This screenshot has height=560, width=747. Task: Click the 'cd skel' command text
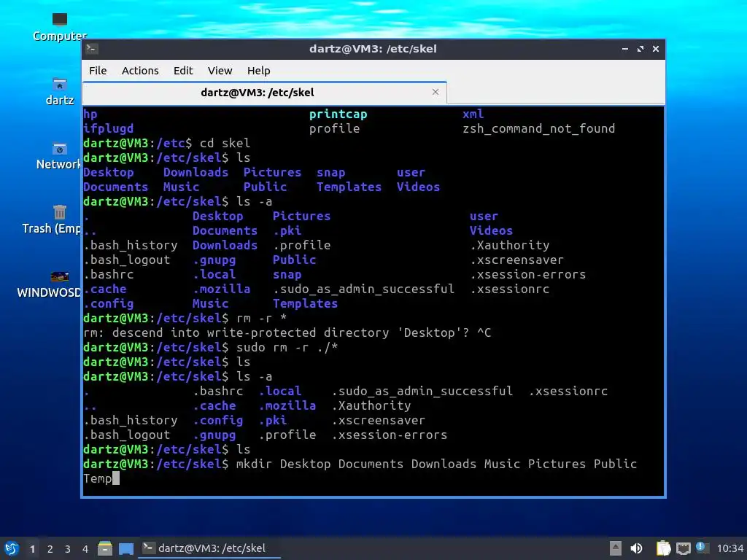tap(225, 143)
